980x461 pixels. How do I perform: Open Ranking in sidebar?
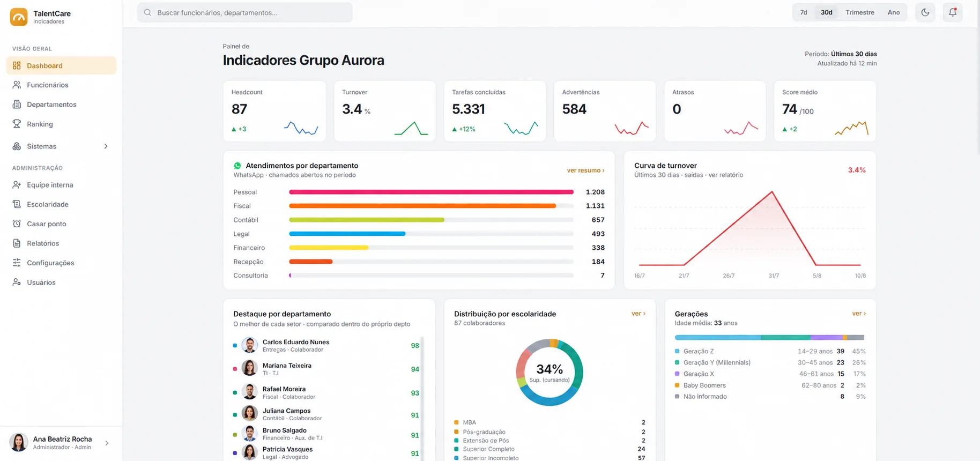(x=61, y=124)
